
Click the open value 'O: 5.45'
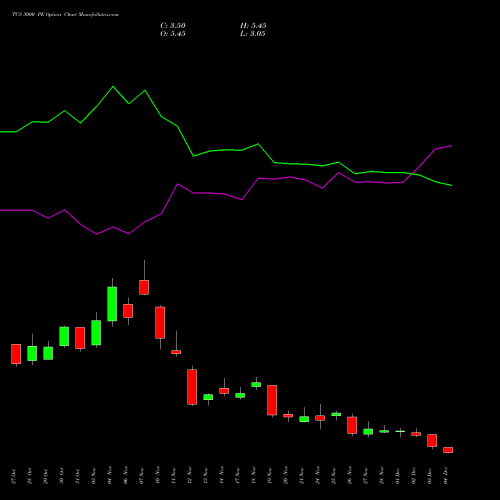[173, 34]
